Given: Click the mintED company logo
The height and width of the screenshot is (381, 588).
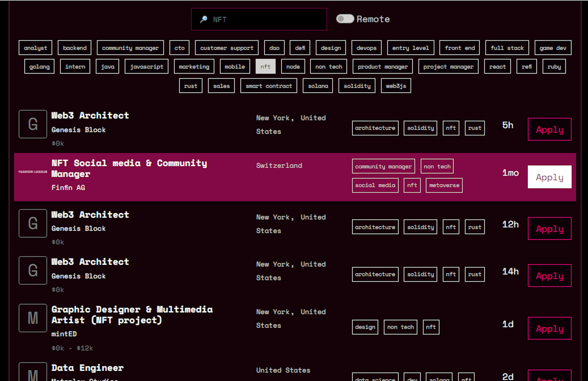Looking at the screenshot, I should [x=33, y=318].
